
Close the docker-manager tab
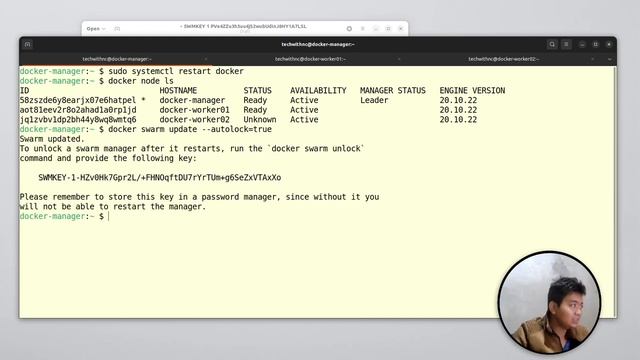(206, 59)
